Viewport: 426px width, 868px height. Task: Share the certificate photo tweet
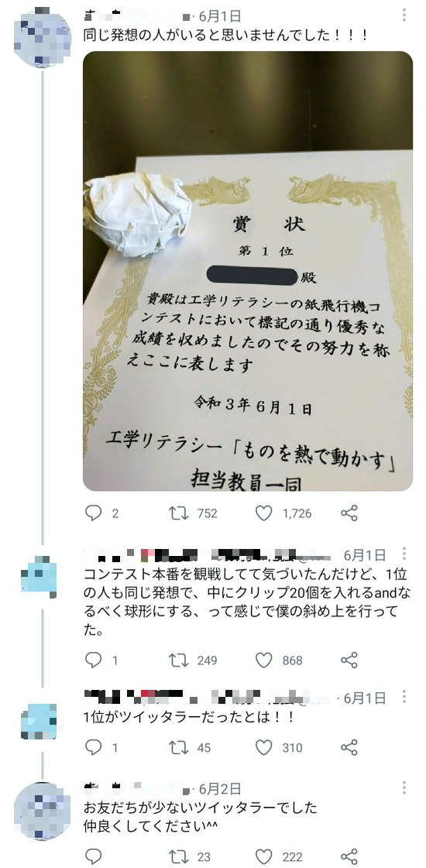(x=349, y=513)
